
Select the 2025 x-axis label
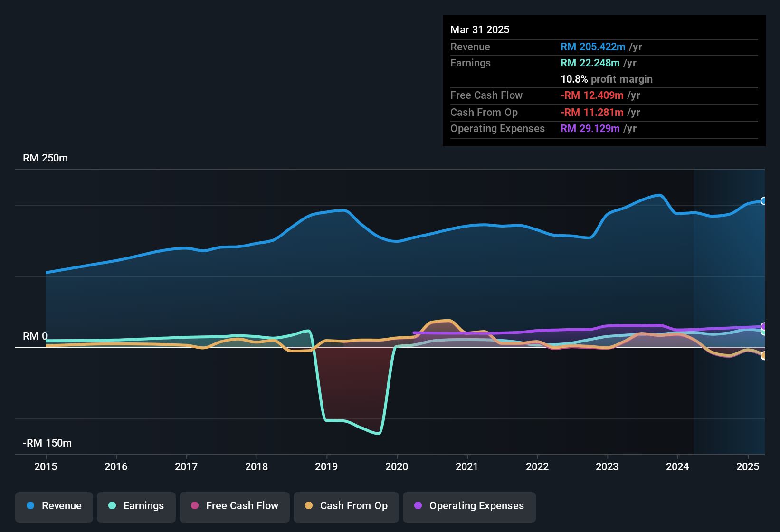point(748,466)
